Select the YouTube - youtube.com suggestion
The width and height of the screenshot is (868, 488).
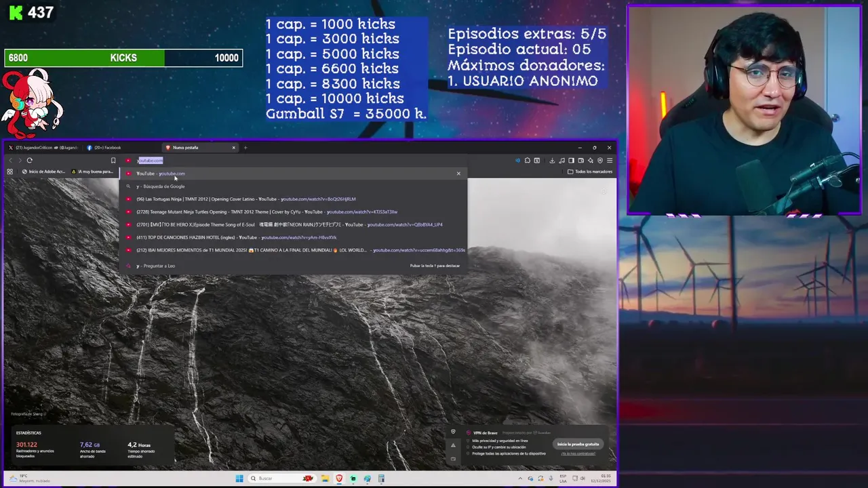pos(294,174)
